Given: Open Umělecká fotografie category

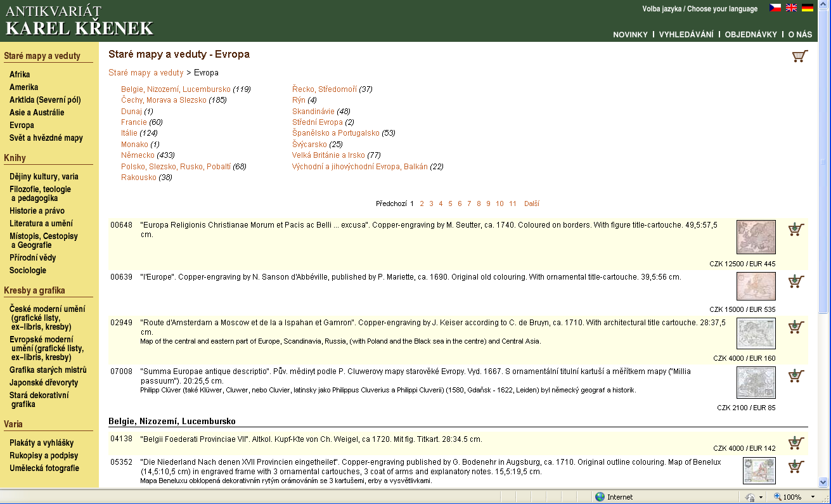Looking at the screenshot, I should pyautogui.click(x=44, y=468).
